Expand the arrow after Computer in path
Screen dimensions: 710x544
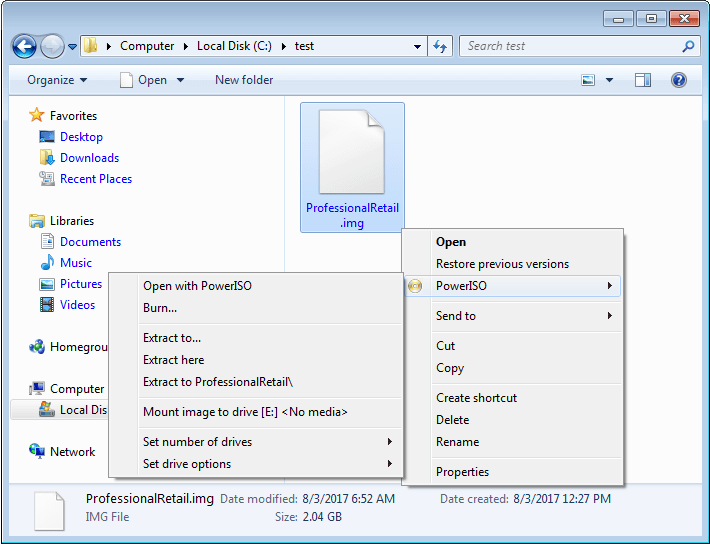pyautogui.click(x=186, y=46)
